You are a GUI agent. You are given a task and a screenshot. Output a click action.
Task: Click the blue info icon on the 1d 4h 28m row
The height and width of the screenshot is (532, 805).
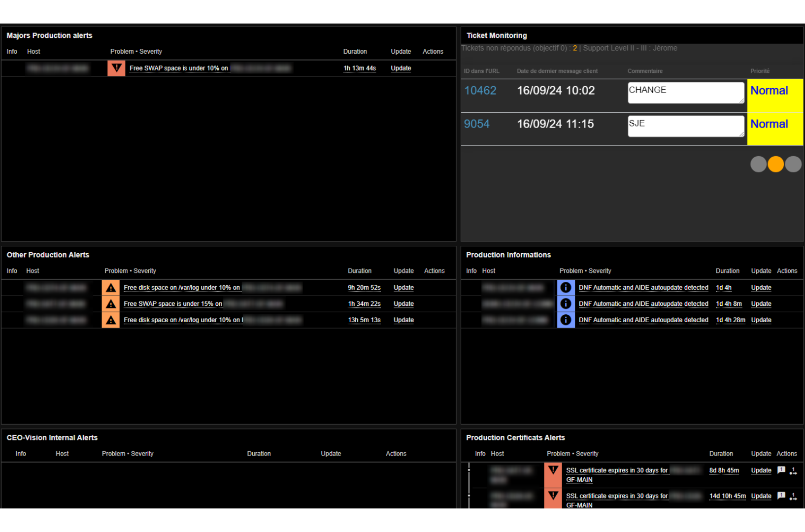tap(566, 320)
